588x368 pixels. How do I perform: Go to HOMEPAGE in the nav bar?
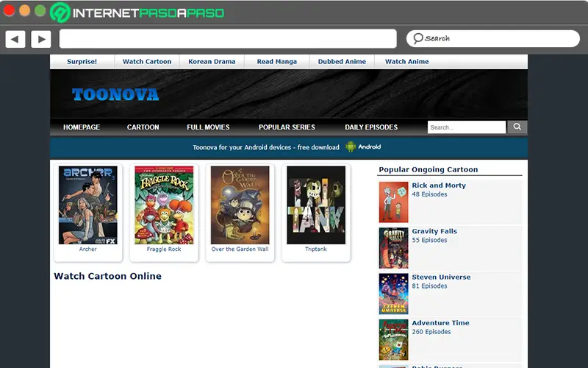click(x=82, y=127)
